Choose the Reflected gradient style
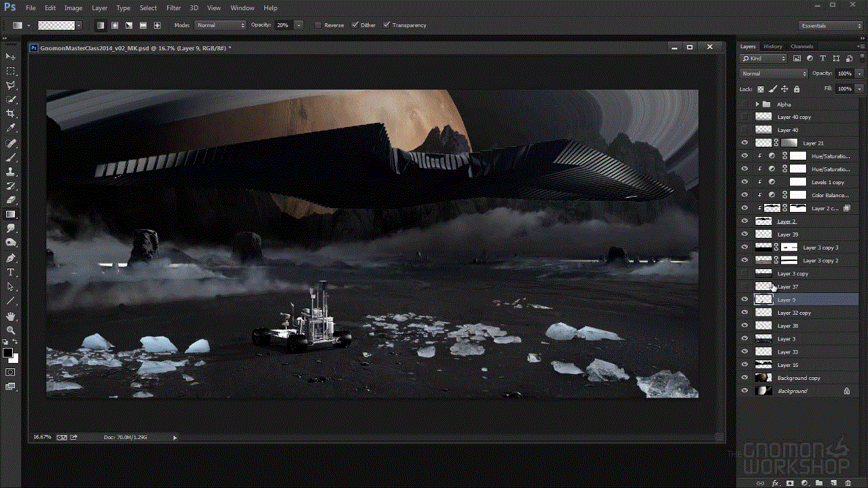The image size is (868, 488). pyautogui.click(x=143, y=25)
